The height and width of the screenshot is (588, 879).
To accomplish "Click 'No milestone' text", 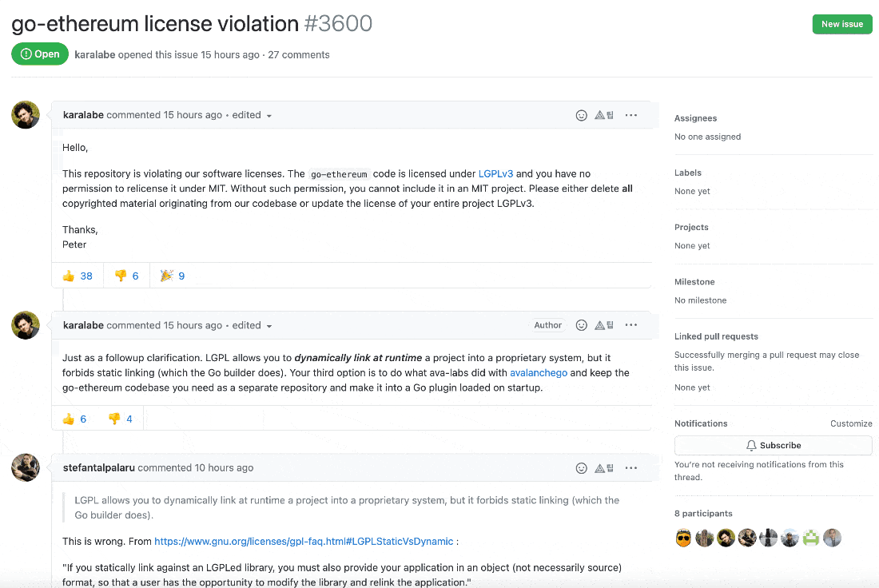I will click(700, 300).
